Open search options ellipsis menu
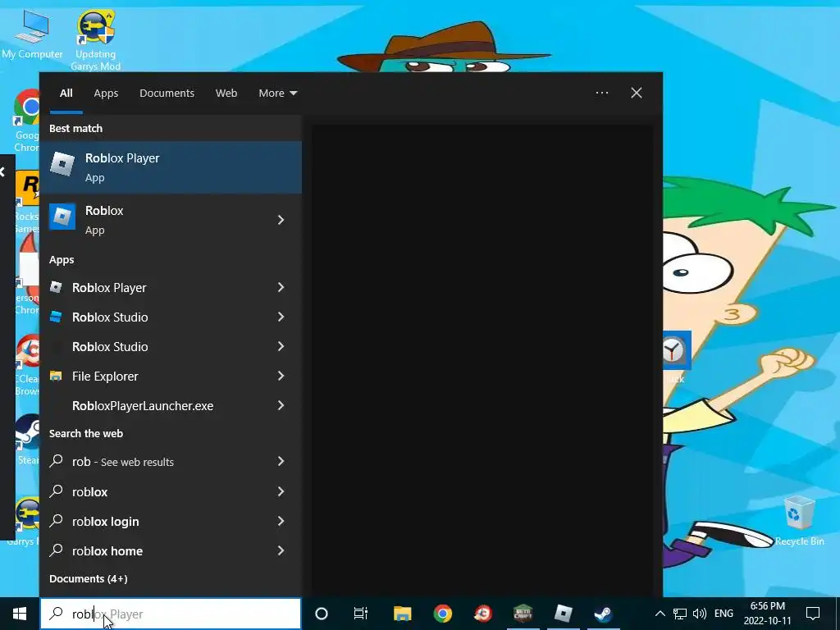The height and width of the screenshot is (630, 840). point(601,93)
